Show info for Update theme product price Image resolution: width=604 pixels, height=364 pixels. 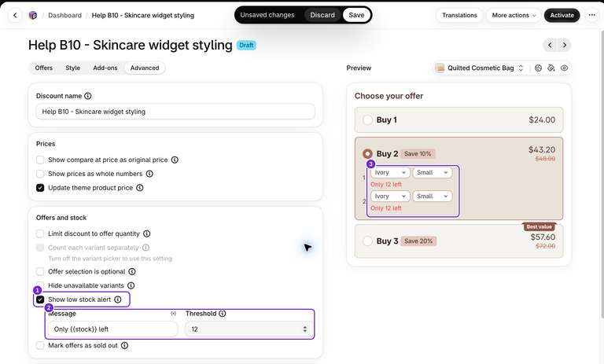click(x=140, y=188)
